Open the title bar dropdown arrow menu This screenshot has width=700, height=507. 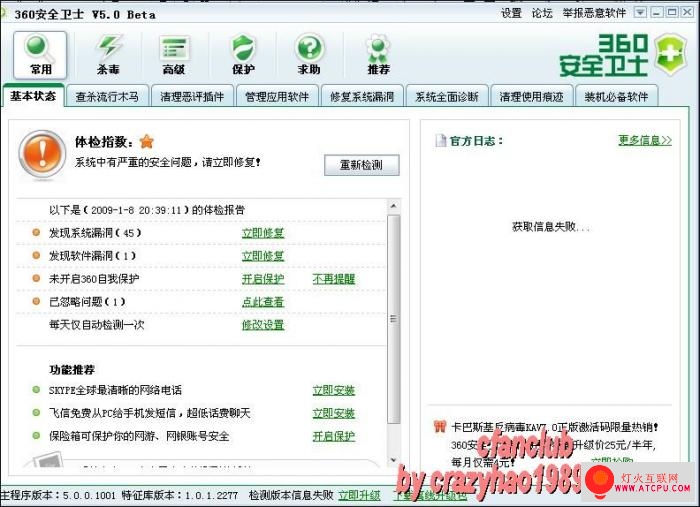coord(640,12)
